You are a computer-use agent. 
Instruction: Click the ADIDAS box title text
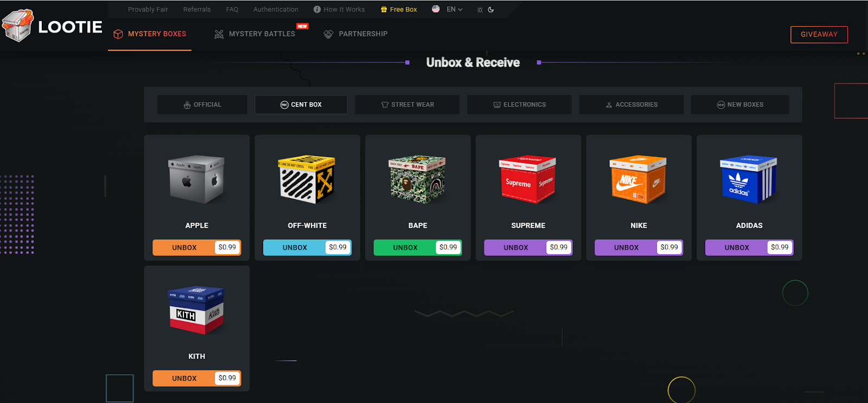(749, 225)
